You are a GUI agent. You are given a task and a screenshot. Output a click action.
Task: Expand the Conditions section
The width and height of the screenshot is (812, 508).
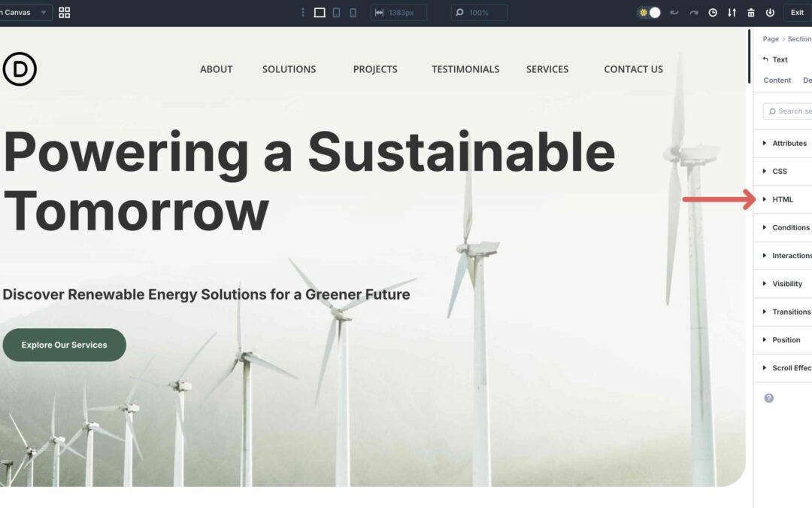[x=786, y=227]
